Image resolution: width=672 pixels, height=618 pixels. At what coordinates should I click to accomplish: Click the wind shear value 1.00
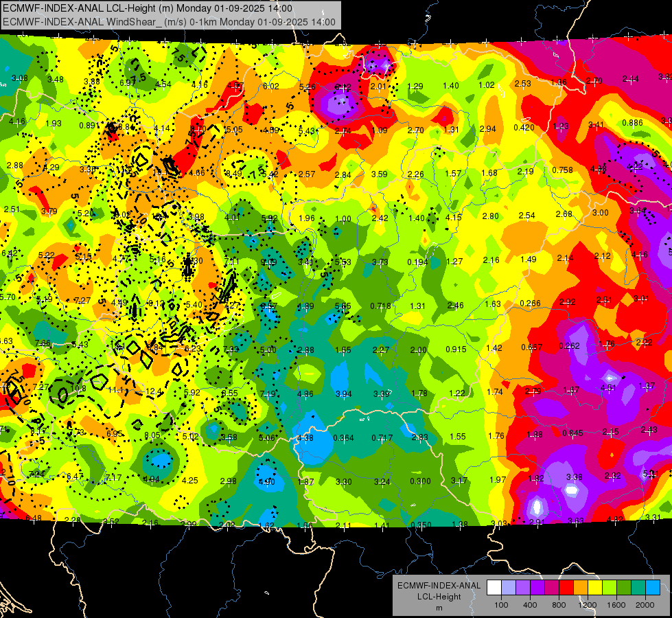(x=343, y=219)
